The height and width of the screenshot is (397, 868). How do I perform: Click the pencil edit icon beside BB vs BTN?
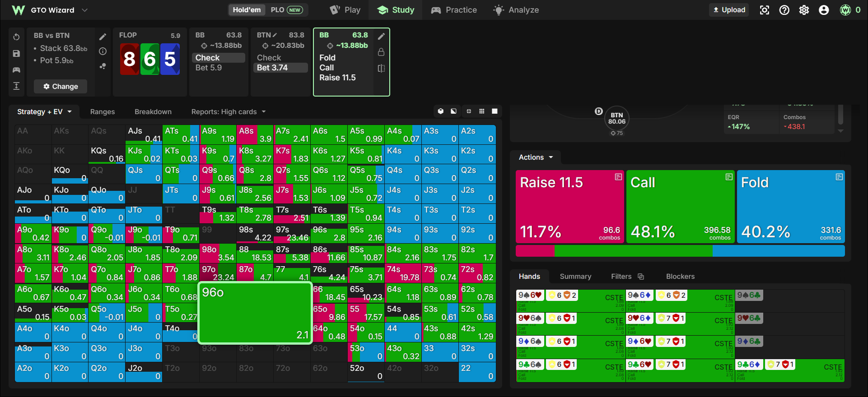(103, 37)
